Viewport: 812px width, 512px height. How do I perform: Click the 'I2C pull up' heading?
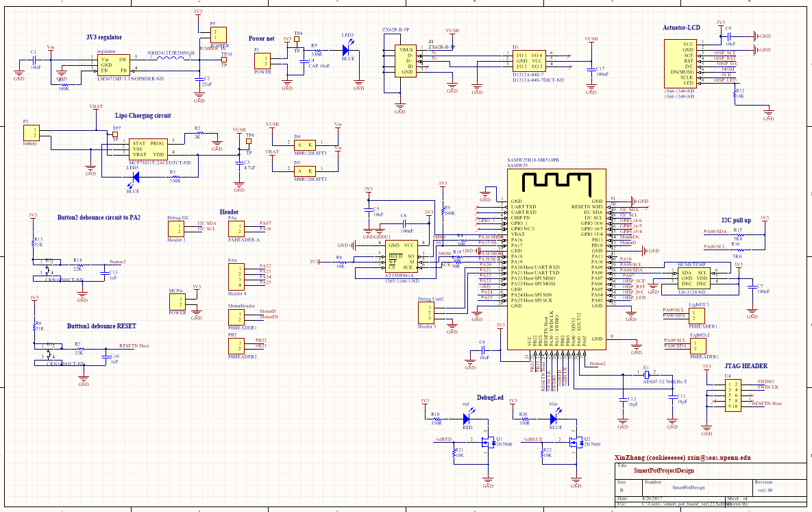[736, 220]
